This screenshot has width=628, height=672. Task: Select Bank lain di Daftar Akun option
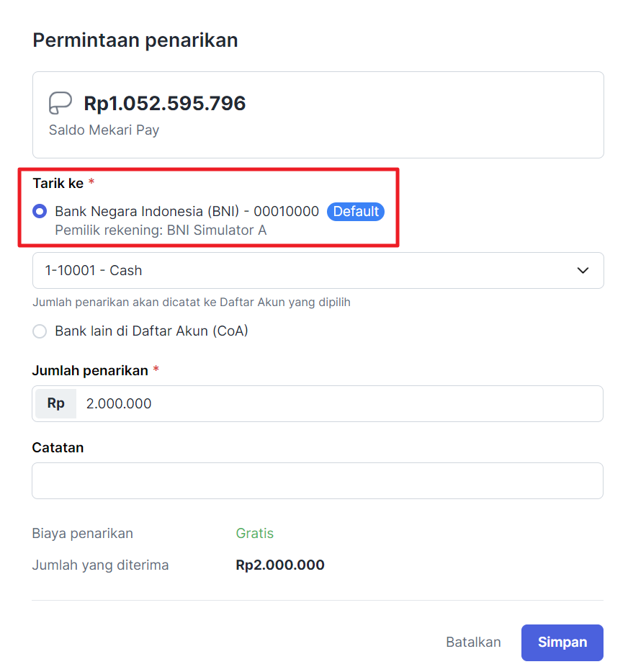40,331
